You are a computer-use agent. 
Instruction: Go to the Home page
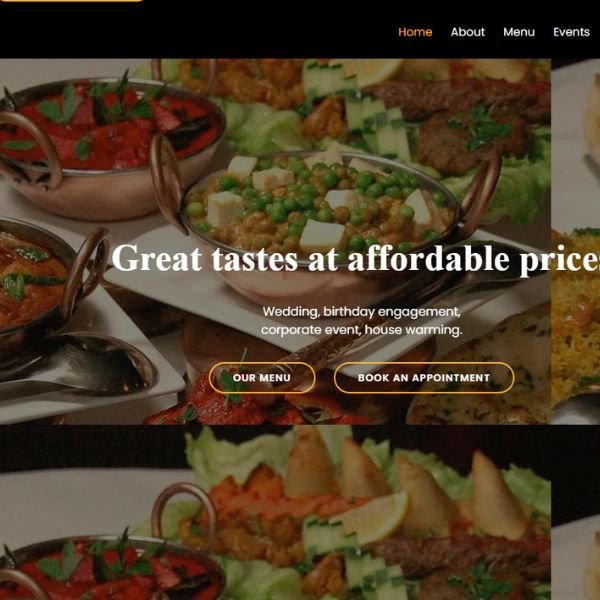coord(415,32)
